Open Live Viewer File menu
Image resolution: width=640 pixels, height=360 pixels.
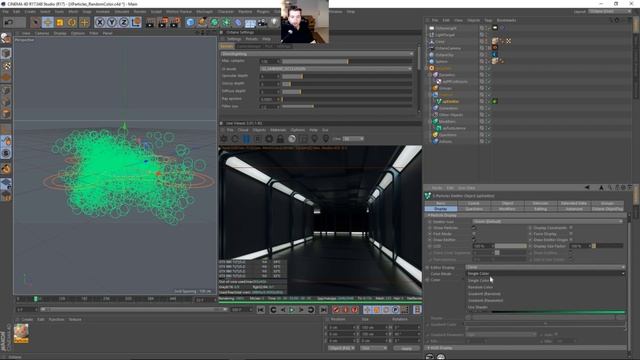tap(230, 130)
